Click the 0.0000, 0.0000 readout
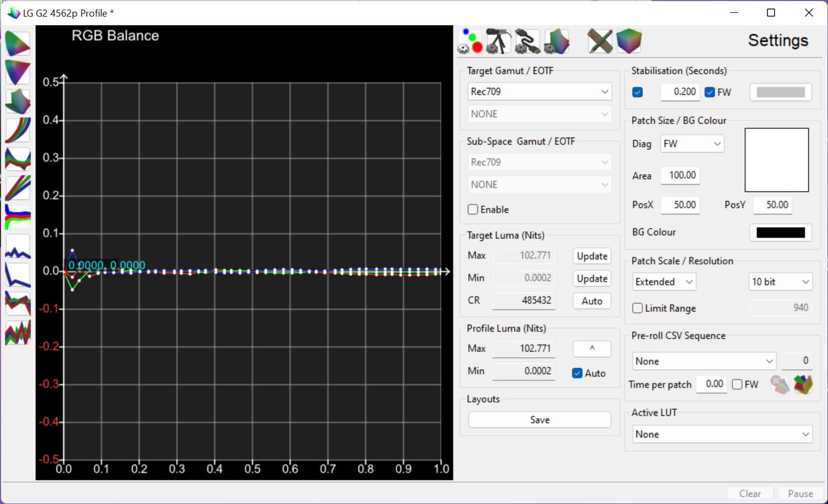This screenshot has height=504, width=828. (x=107, y=265)
